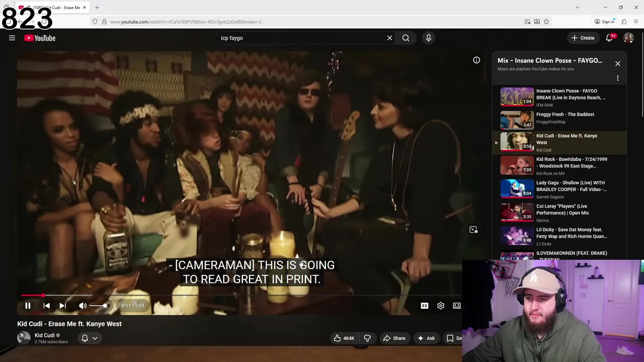Skip to the next video
Image resolution: width=644 pixels, height=362 pixels.
[62, 305]
